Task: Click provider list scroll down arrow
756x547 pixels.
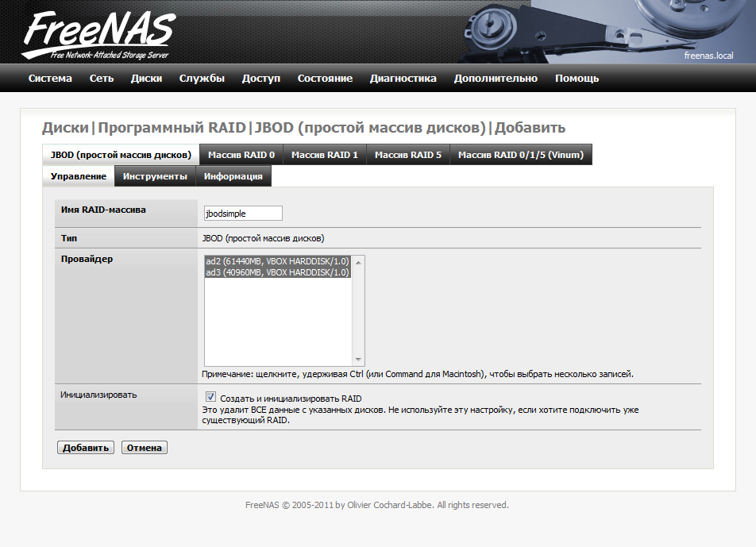Action: pyautogui.click(x=358, y=360)
